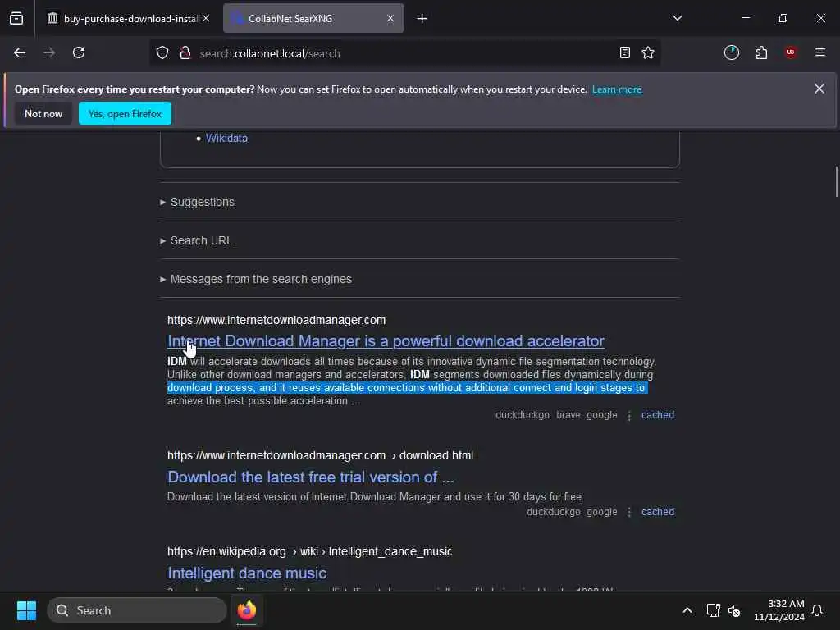Click the page vertical scrollbar thumb

tap(836, 182)
